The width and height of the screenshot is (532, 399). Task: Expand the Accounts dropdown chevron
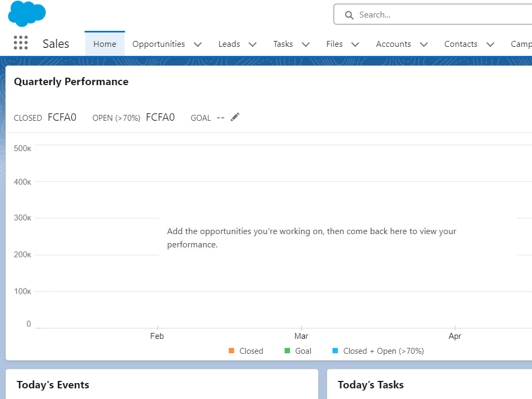click(424, 45)
